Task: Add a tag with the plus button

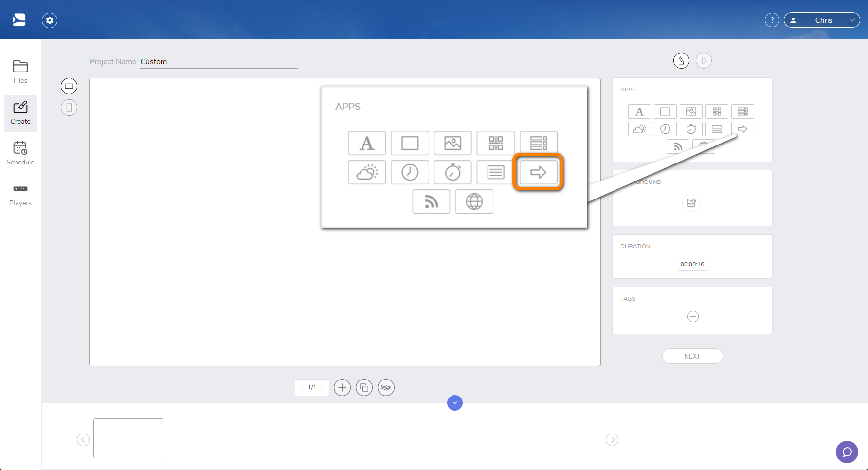Action: pyautogui.click(x=692, y=316)
